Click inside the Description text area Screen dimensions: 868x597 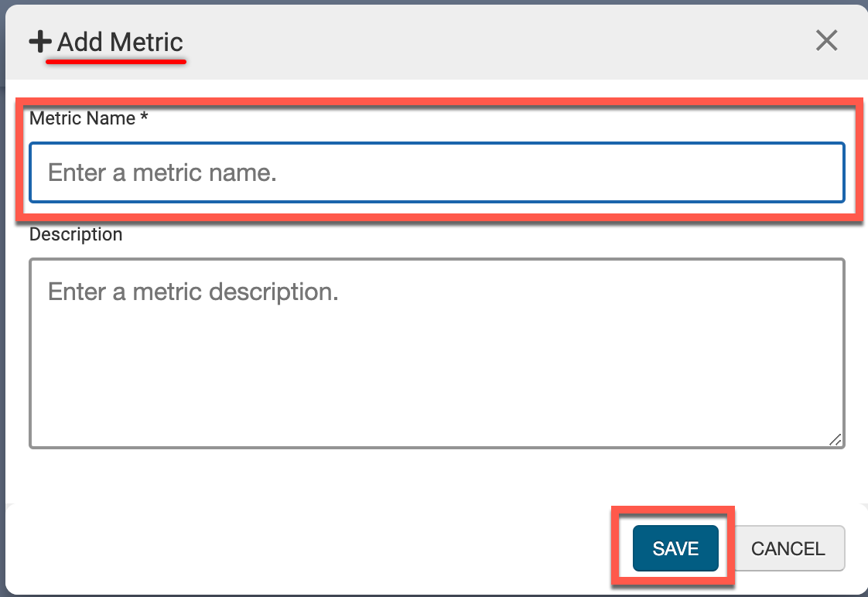(436, 363)
